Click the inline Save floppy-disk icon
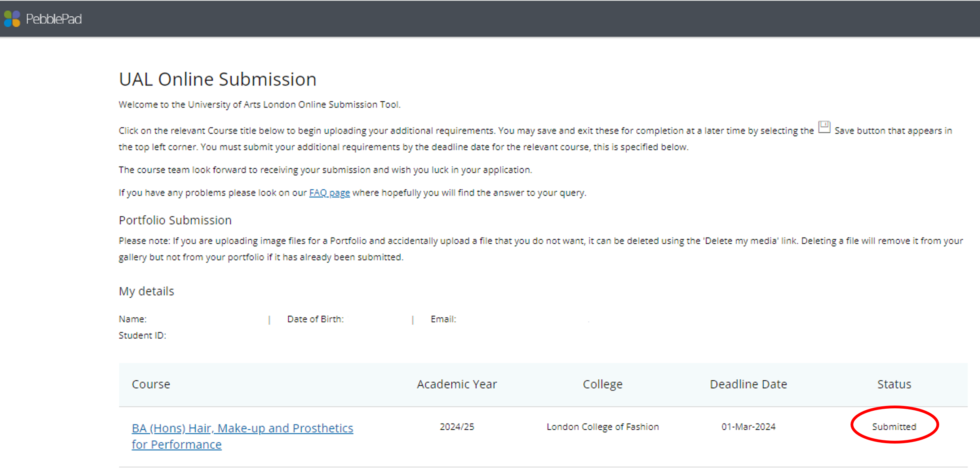Viewport: 980px width, 474px height. (824, 127)
